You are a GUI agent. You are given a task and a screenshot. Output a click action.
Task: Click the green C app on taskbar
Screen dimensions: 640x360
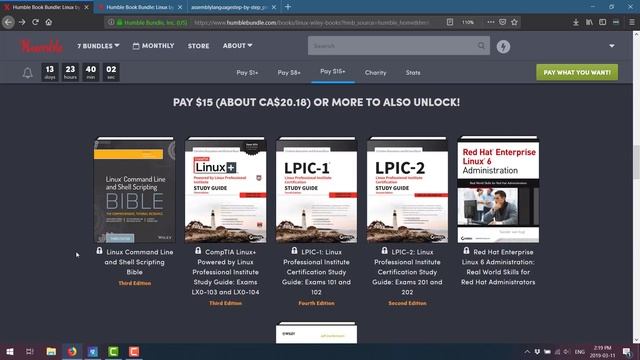pyautogui.click(x=113, y=351)
